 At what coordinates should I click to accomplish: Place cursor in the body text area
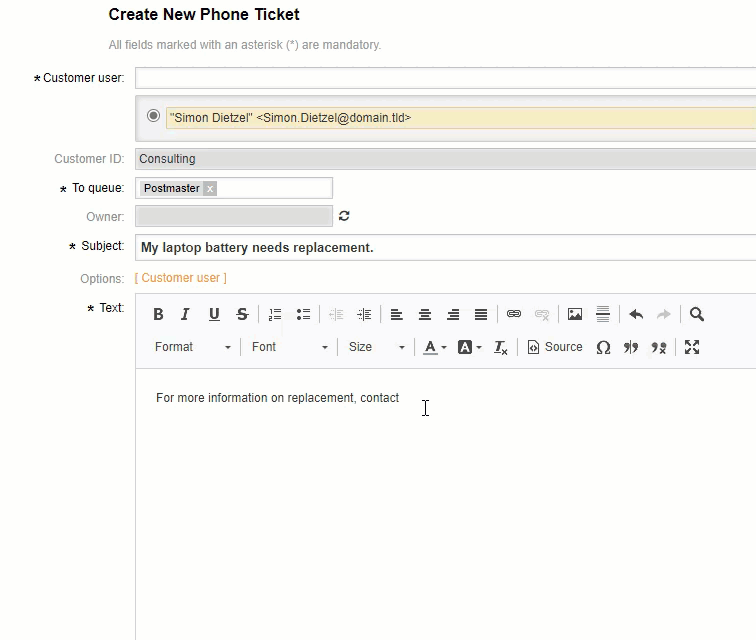coord(446,504)
